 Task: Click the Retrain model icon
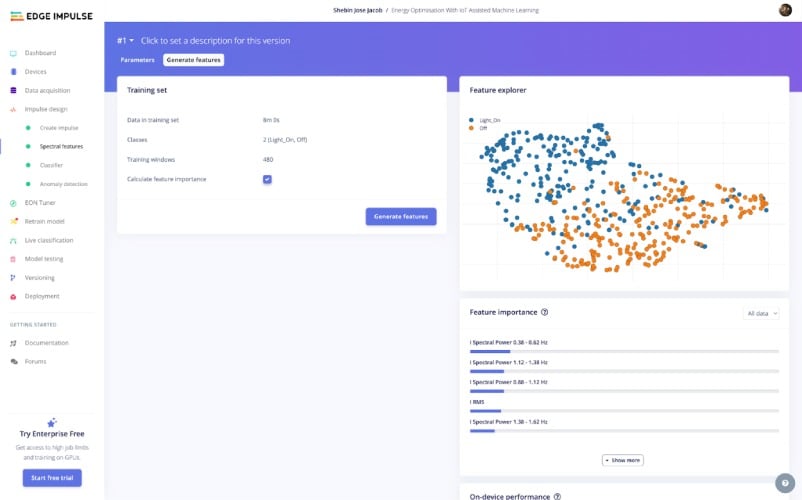(13, 221)
